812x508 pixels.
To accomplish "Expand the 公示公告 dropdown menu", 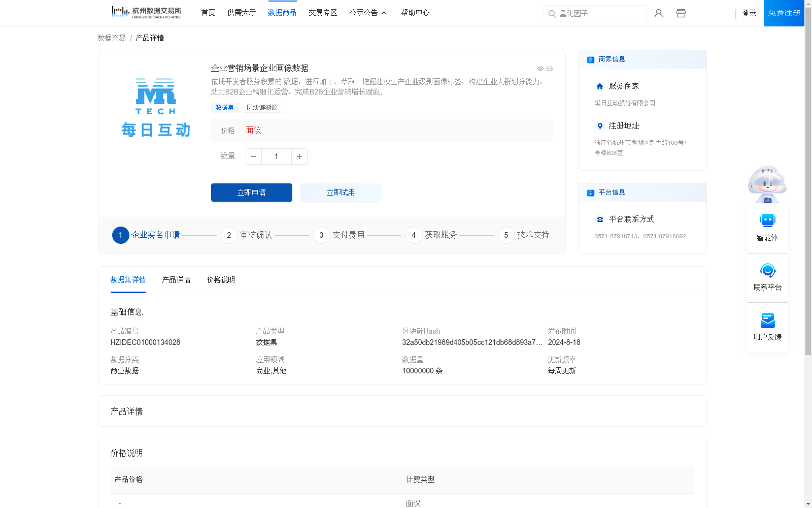I will click(x=368, y=13).
